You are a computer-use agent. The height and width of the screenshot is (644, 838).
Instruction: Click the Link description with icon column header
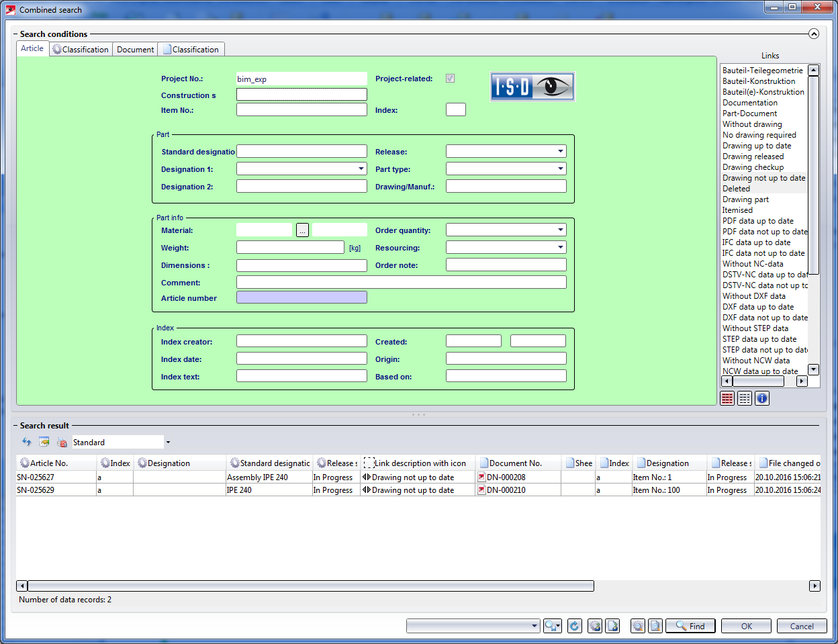tap(418, 463)
